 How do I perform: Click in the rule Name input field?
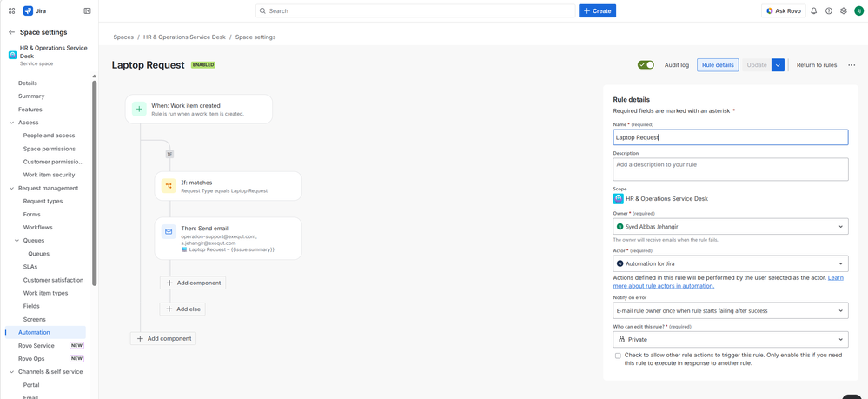pyautogui.click(x=730, y=137)
